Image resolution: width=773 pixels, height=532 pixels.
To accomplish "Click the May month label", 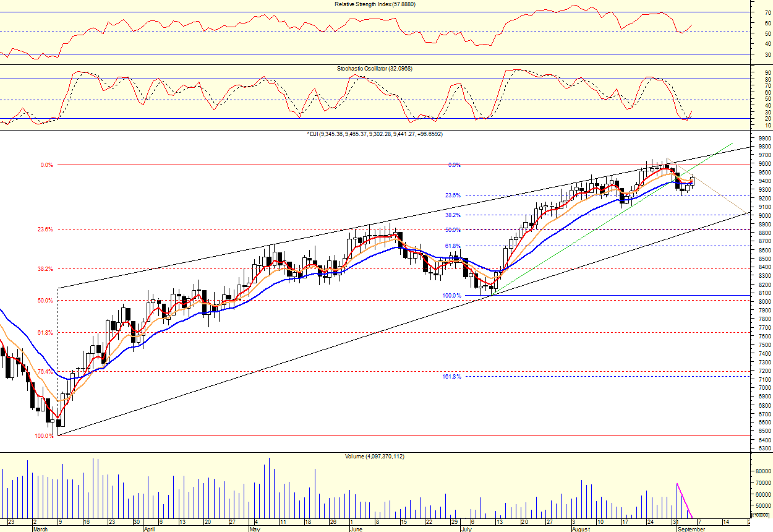I will point(255,529).
